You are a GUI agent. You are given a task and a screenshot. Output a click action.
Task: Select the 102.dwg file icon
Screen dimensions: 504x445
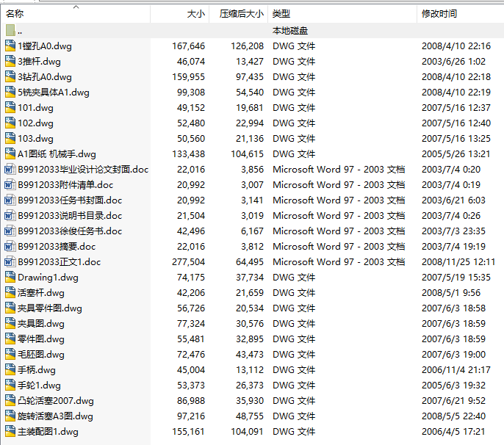[x=10, y=123]
